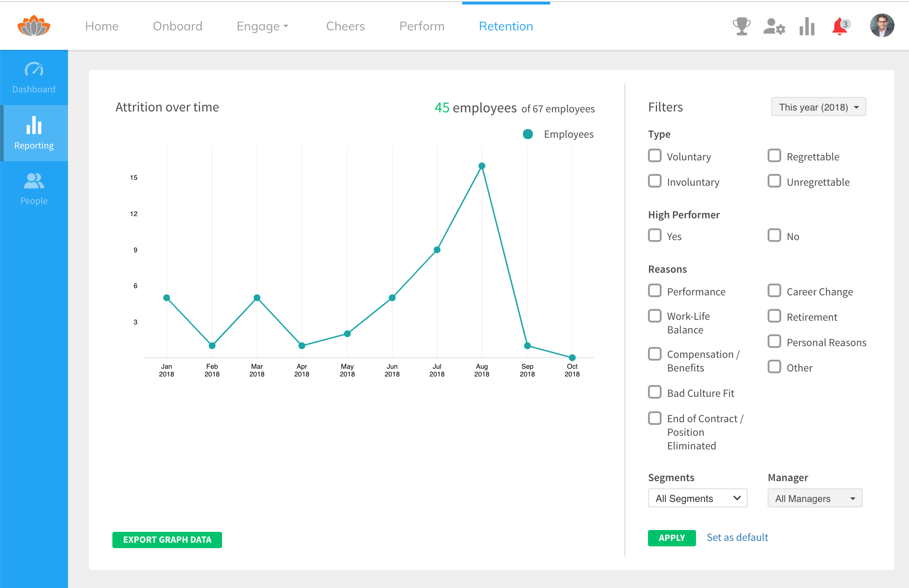The image size is (909, 588).
Task: Enable the Unregrettable filter checkbox
Action: tap(774, 181)
